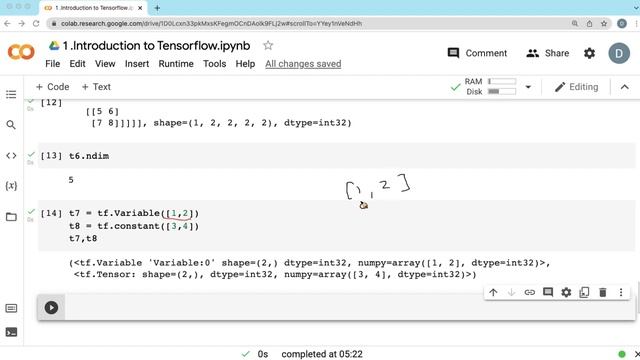The width and height of the screenshot is (640, 360).
Task: Open notebook settings gear in header
Action: 589,53
